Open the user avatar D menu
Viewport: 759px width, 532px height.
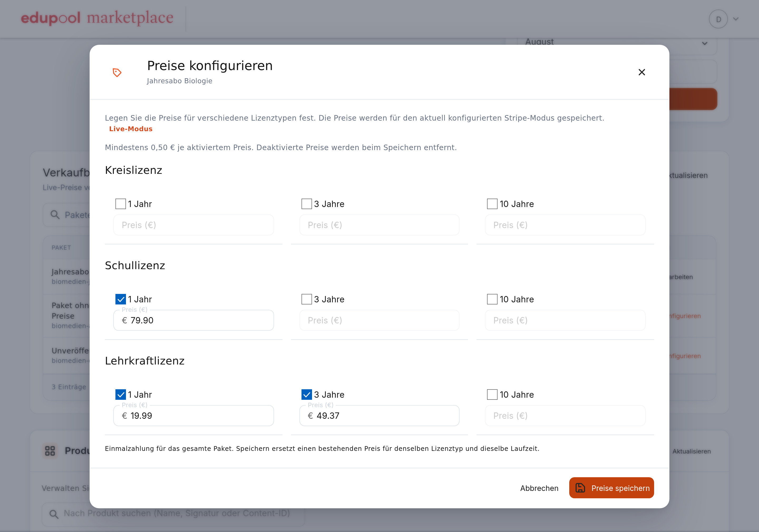pyautogui.click(x=718, y=19)
